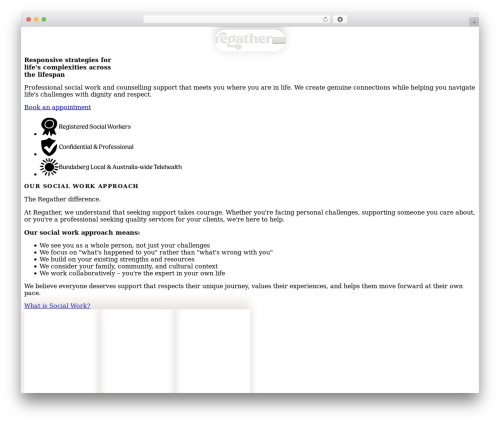
Task: Click 'We build on your existing strengths' bullet
Action: (x=117, y=259)
